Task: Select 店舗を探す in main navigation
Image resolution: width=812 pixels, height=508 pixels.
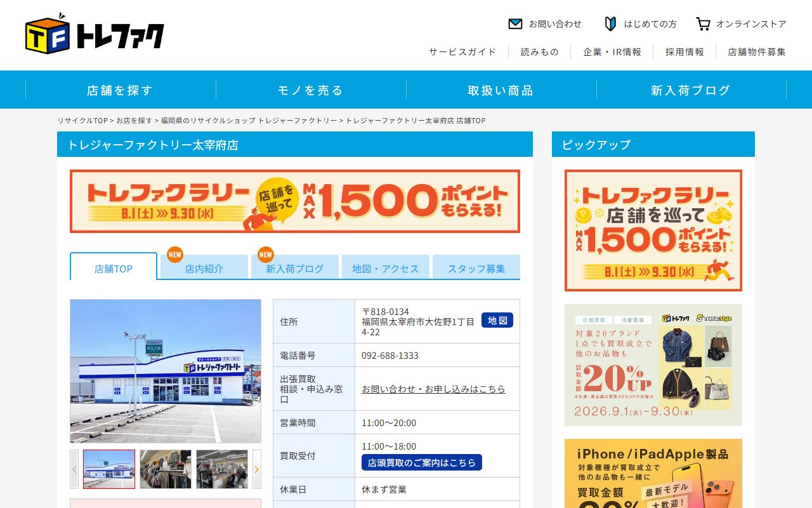Action: pyautogui.click(x=121, y=90)
